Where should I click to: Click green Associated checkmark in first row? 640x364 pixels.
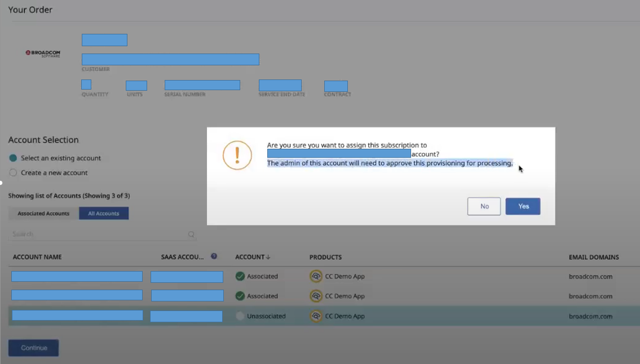pos(240,276)
